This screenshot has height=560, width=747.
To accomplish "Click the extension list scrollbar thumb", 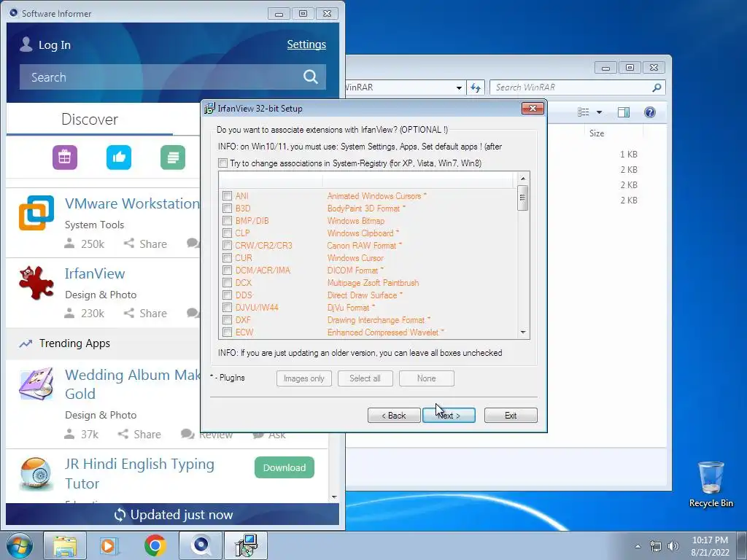I will (x=522, y=198).
